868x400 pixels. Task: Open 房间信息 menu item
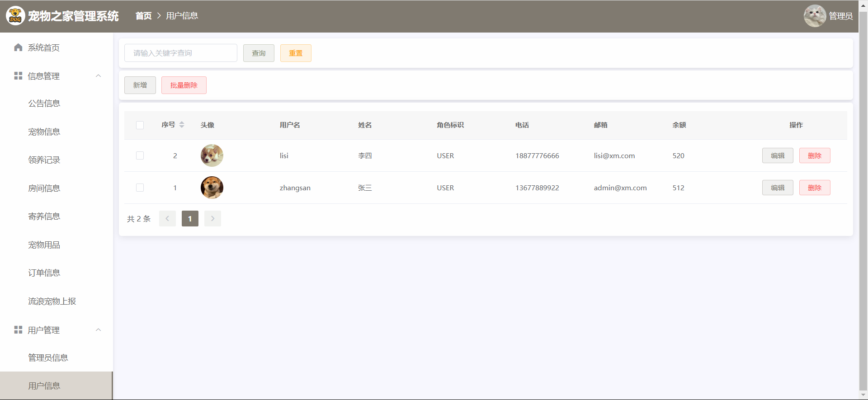click(57, 188)
